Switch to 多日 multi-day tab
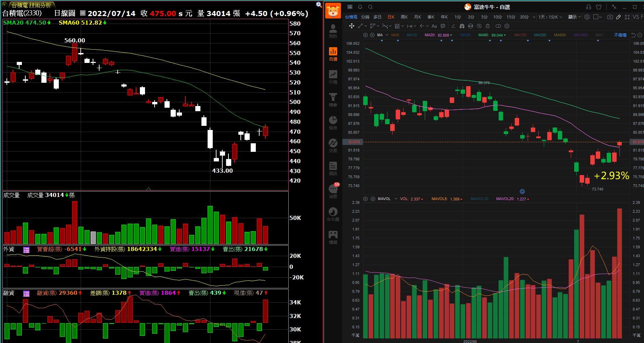This screenshot has width=644, height=343. [x=378, y=17]
